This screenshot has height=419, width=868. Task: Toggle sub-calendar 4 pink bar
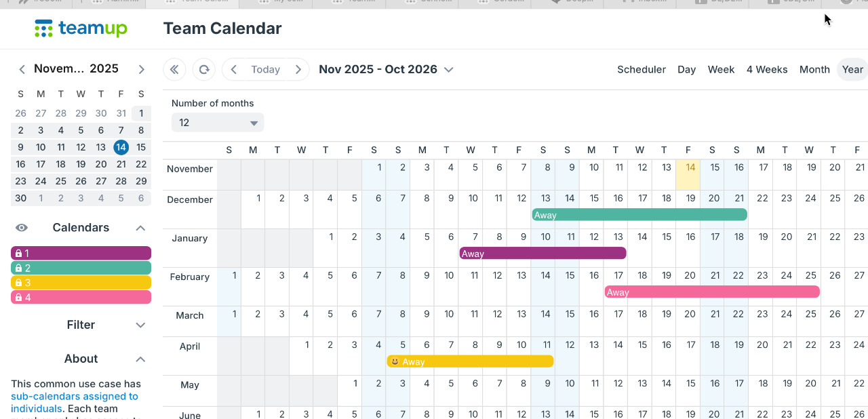(81, 297)
